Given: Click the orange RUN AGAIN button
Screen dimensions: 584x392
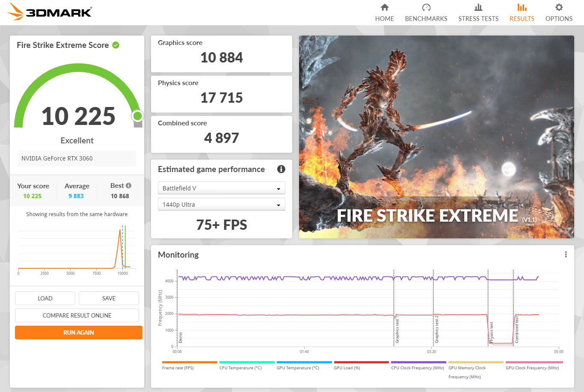Looking at the screenshot, I should click(79, 333).
